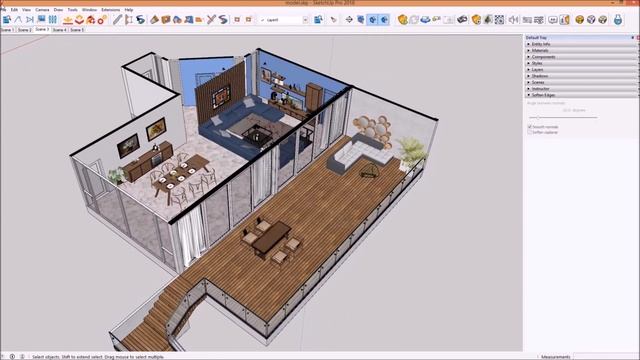Image resolution: width=640 pixels, height=360 pixels.
Task: Expand the Materials panel
Action: 581,51
